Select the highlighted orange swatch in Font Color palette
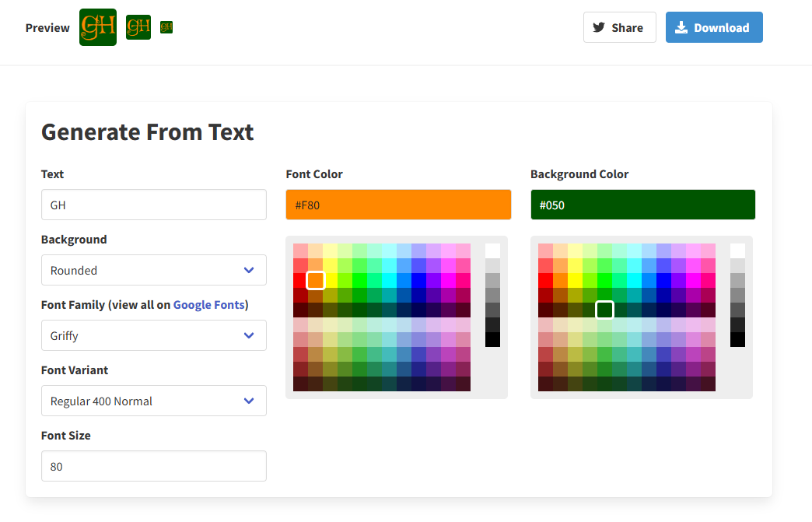812x522 pixels. click(x=315, y=280)
